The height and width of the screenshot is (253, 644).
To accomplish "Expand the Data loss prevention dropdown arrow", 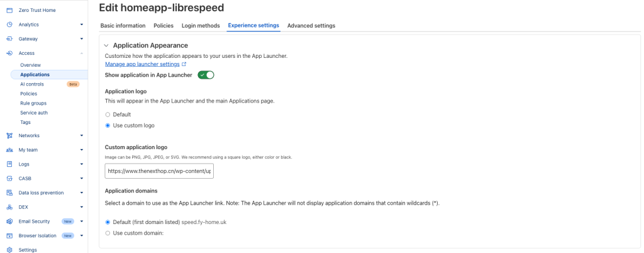I will [x=82, y=193].
